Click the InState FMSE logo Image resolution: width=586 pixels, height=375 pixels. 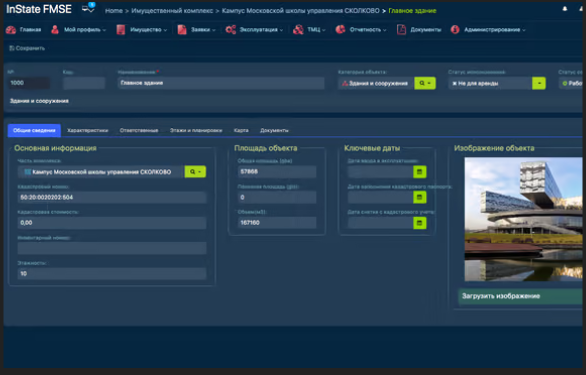point(39,9)
